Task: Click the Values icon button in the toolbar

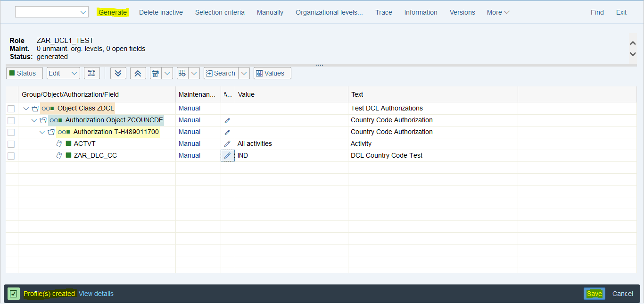Action: click(x=272, y=73)
